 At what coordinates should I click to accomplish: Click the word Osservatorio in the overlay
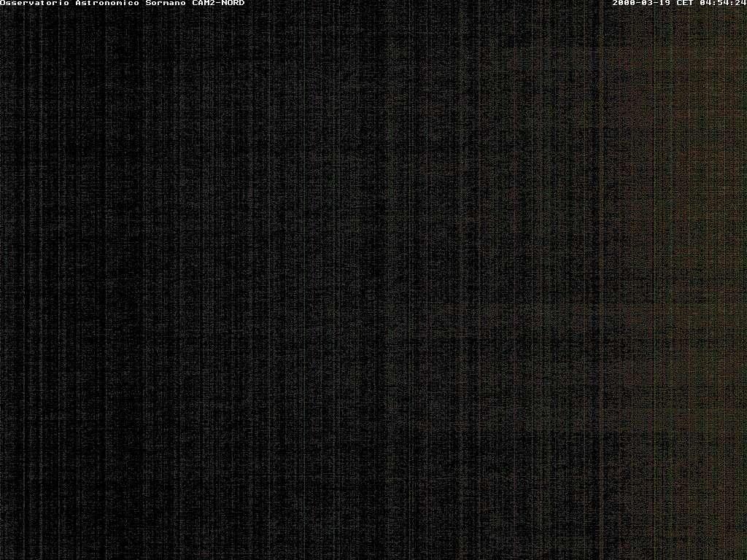(x=35, y=4)
